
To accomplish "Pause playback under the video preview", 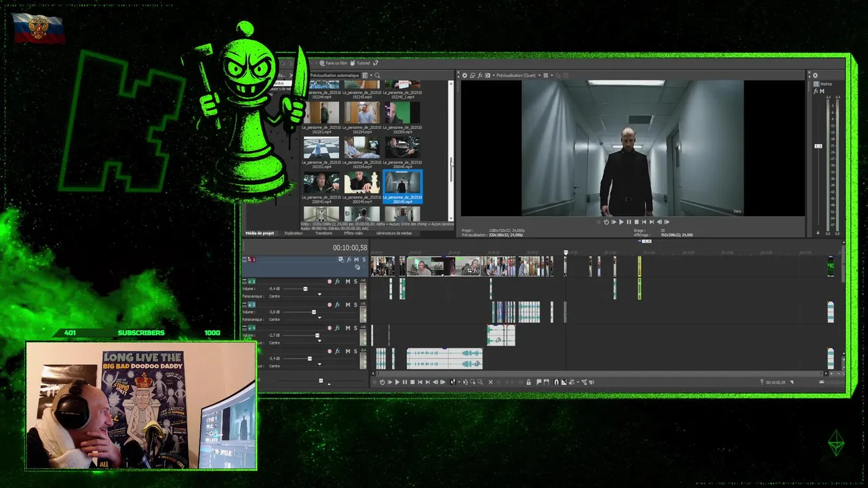I will (x=629, y=222).
